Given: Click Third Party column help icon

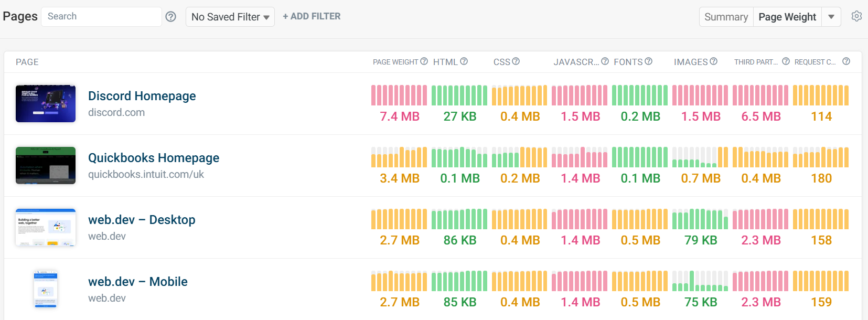Looking at the screenshot, I should (x=786, y=61).
